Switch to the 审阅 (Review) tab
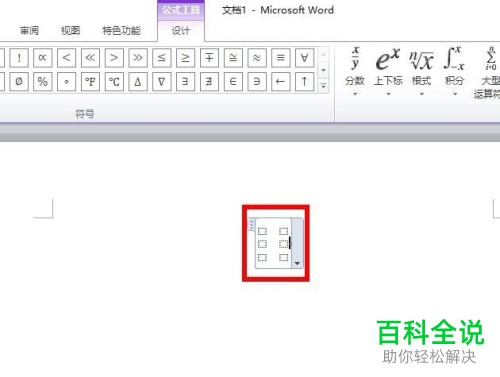This screenshot has height=377, width=500. coord(29,31)
